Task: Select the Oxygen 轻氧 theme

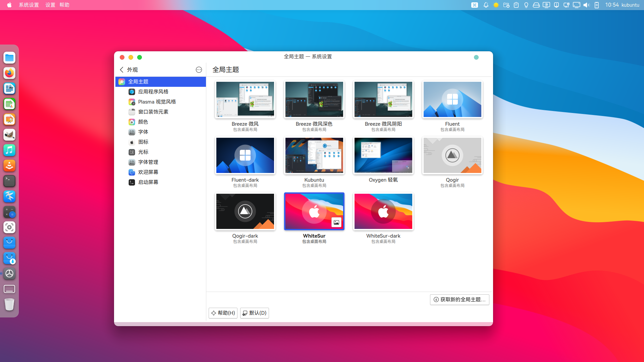Action: [383, 156]
